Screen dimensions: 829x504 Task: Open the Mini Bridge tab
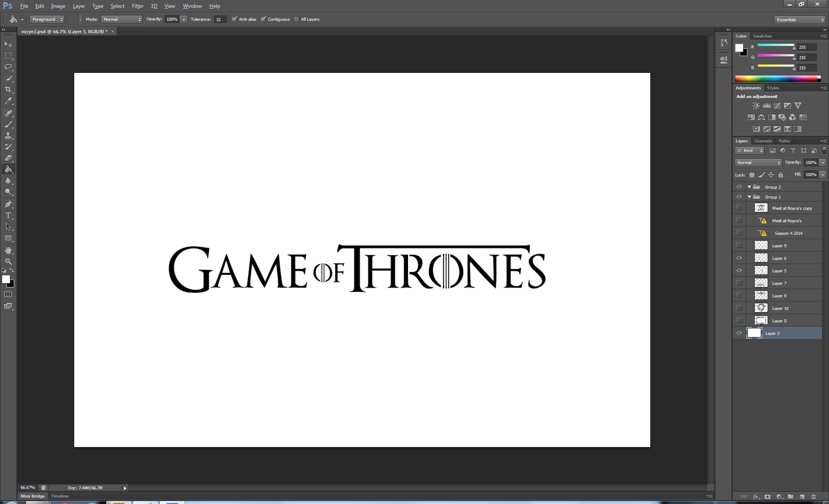pyautogui.click(x=33, y=496)
